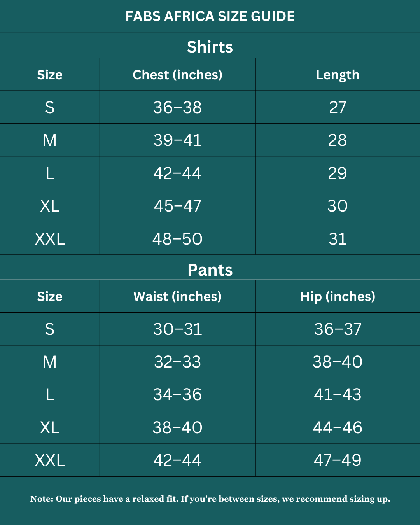Select the Chest (inches) column header

pos(177,75)
